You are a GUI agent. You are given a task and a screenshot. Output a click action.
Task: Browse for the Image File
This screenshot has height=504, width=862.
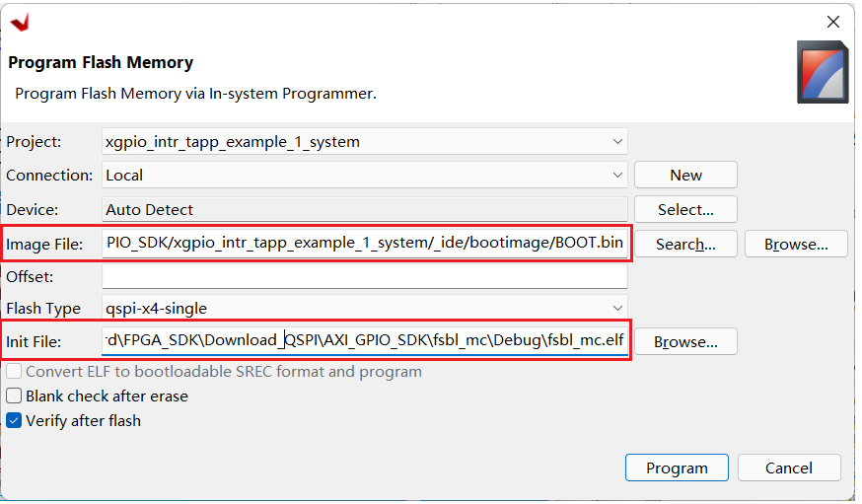click(x=795, y=244)
